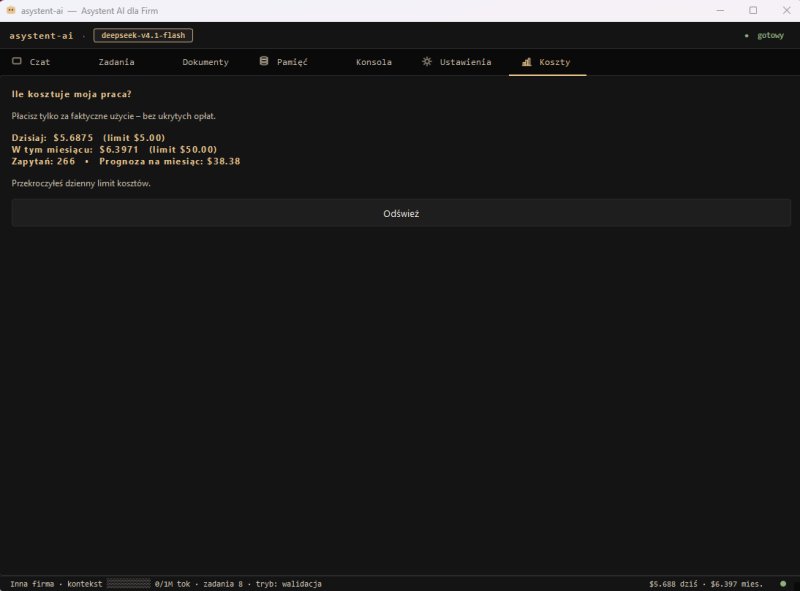Click the context usage progress bar
The width and height of the screenshot is (800, 591).
point(129,583)
